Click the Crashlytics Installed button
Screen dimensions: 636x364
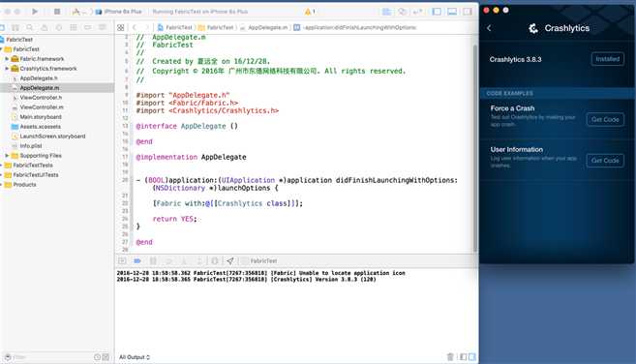tap(608, 59)
